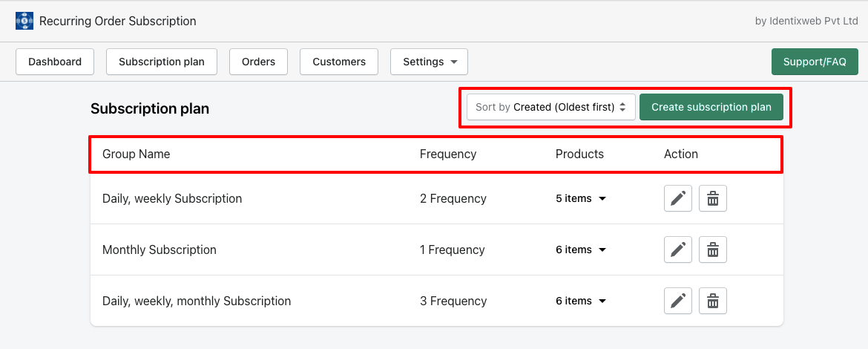Open the Support/FAQ page
Image resolution: width=868 pixels, height=349 pixels.
(815, 62)
